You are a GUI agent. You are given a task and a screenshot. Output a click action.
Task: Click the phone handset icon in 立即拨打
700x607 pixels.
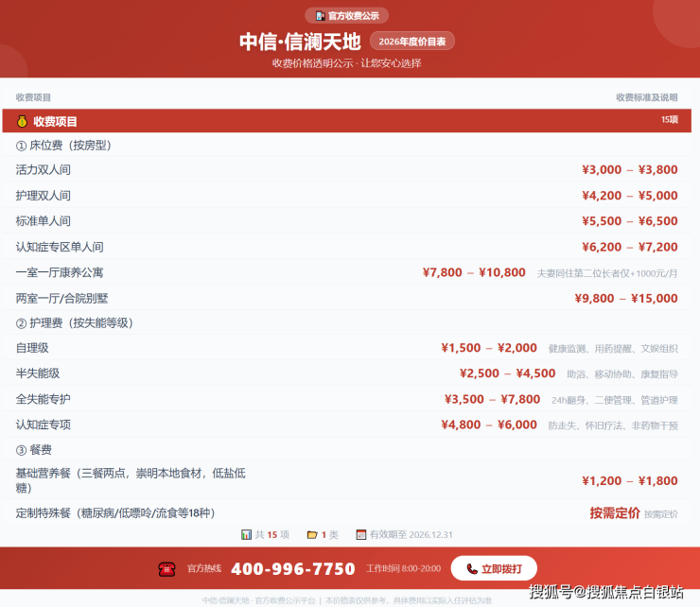[472, 568]
